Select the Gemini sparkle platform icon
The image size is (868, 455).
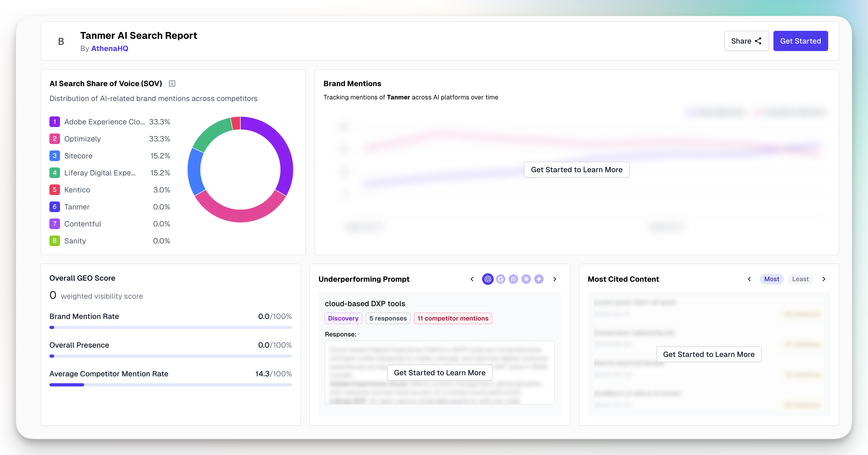[x=539, y=279]
